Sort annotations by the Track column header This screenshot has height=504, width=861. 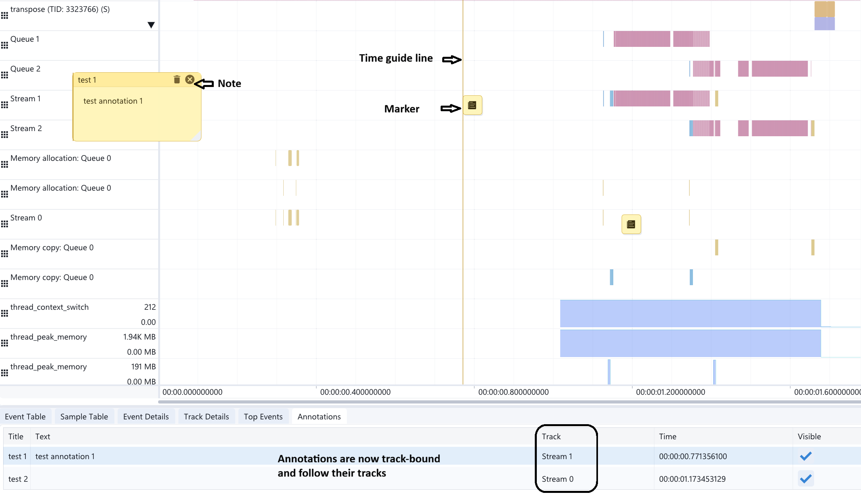click(x=551, y=436)
